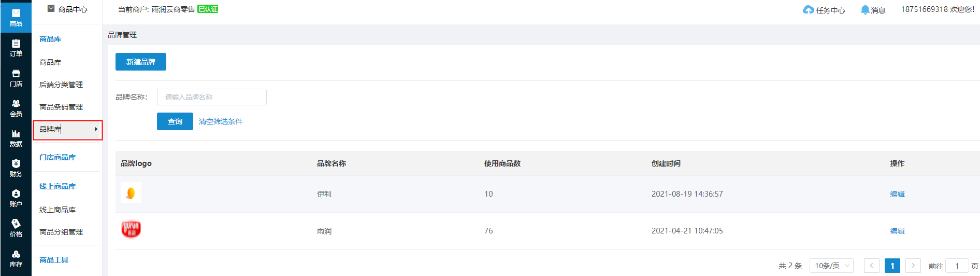Image resolution: width=980 pixels, height=276 pixels.
Task: Expand the 品牌库 submenu arrow
Action: click(x=96, y=129)
